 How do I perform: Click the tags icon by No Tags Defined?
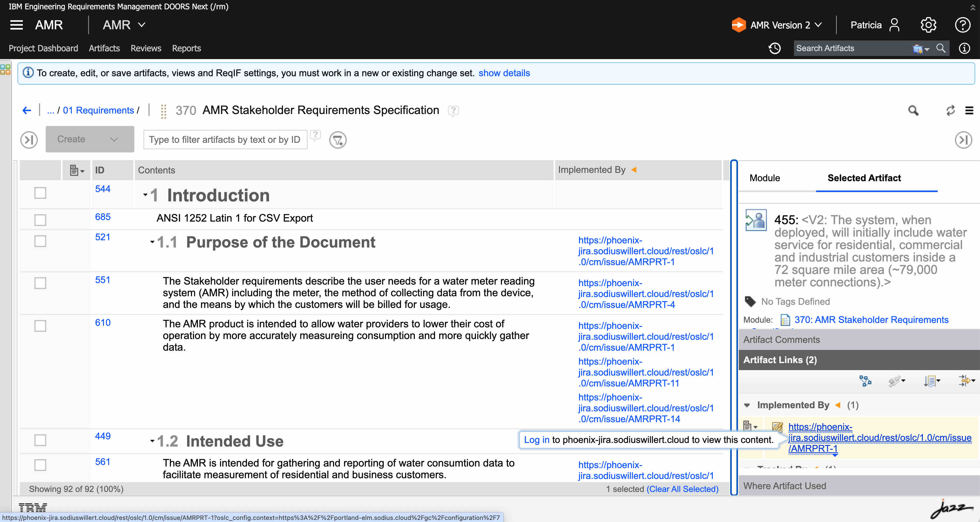(750, 301)
